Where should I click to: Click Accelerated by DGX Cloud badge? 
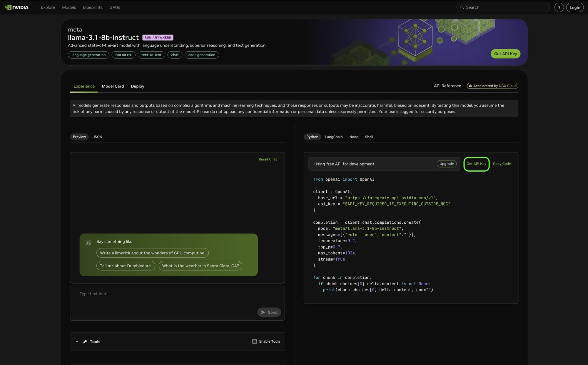[x=492, y=86]
